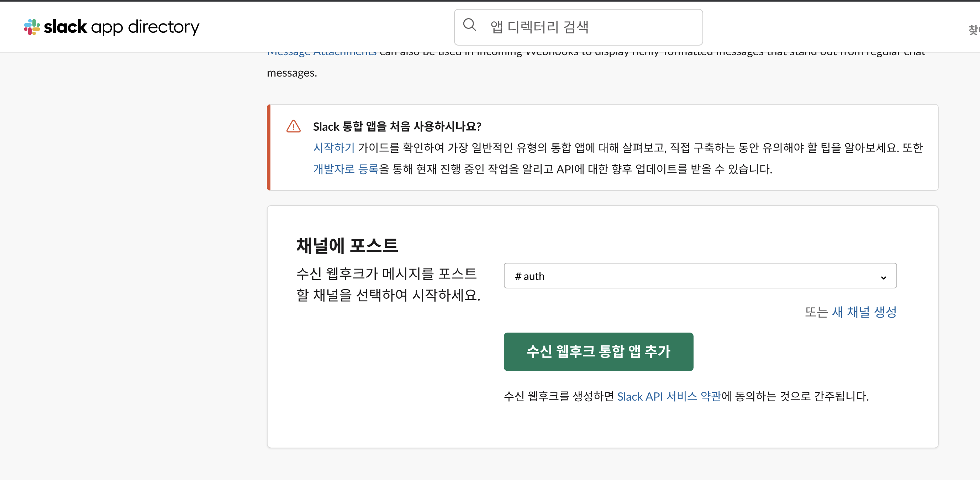Viewport: 980px width, 480px height.
Task: Click the 채널에 포스트 heading
Action: (x=347, y=246)
